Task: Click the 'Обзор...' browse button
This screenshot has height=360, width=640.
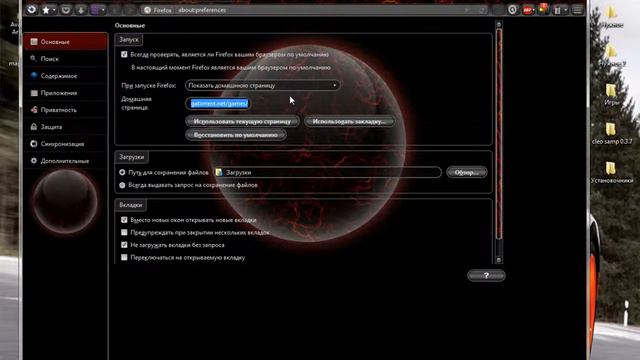Action: (467, 172)
